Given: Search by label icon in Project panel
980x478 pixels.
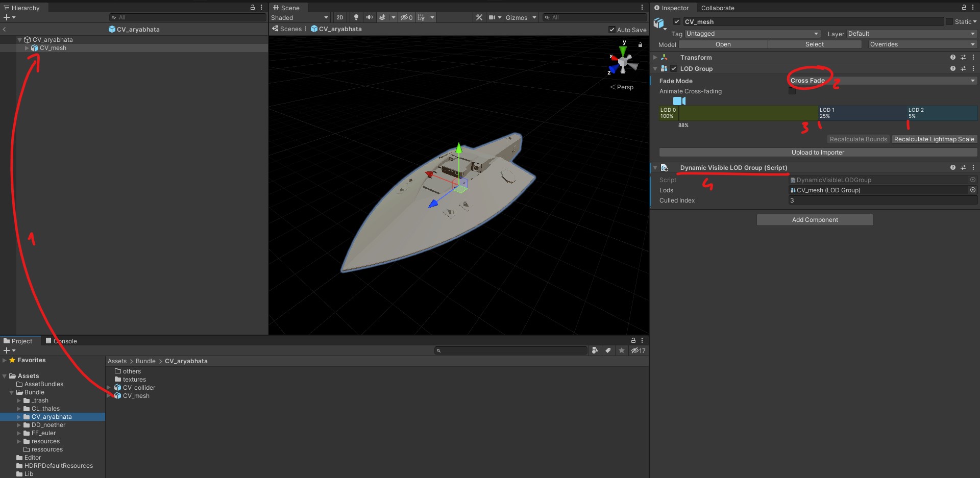Looking at the screenshot, I should coord(608,350).
